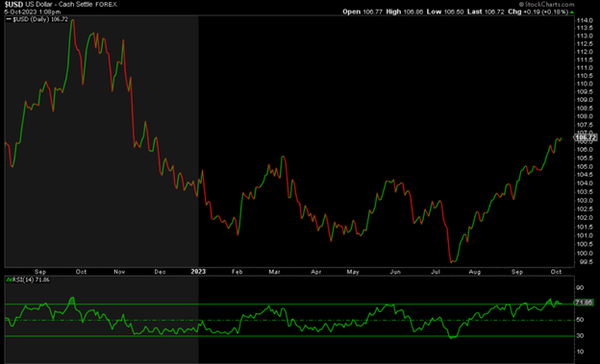Click the 2023 year label on the time axis
Image resolution: width=600 pixels, height=364 pixels.
(x=198, y=272)
